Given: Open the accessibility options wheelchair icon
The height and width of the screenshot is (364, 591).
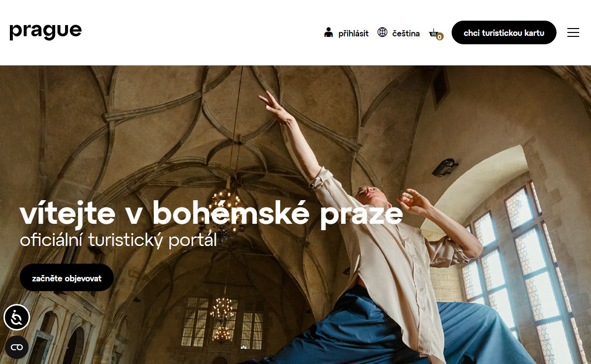Looking at the screenshot, I should (16, 317).
